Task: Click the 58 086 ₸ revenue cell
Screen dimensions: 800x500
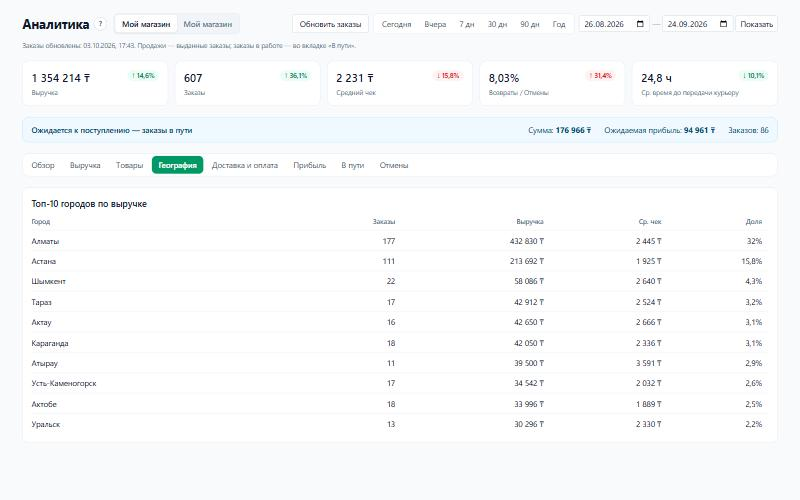Action: point(529,281)
